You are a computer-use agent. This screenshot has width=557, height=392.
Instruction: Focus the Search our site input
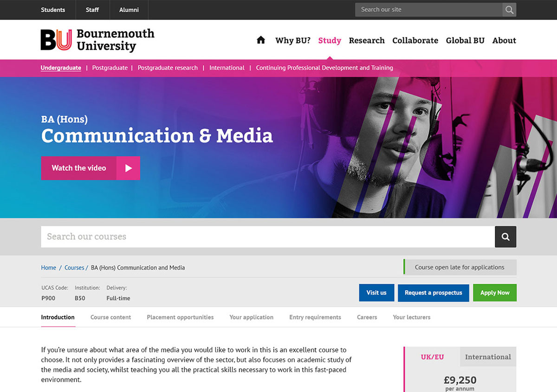point(428,10)
